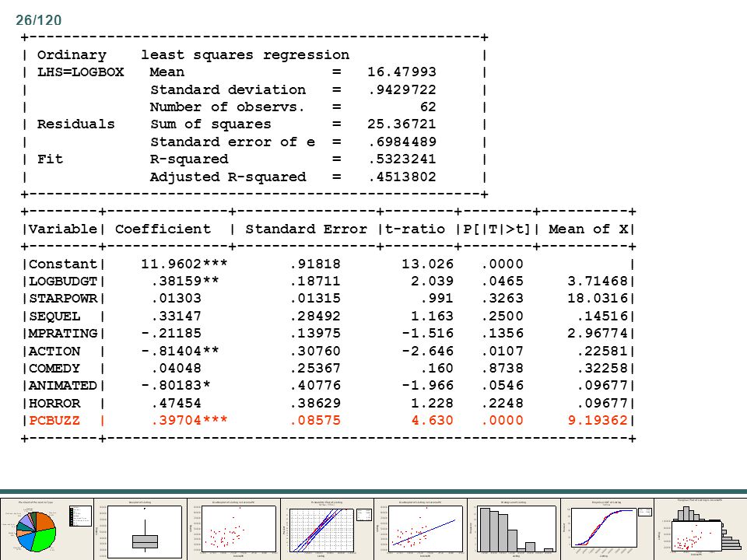
Task: Click the 'HORROR' variable name
Action: pos(54,404)
